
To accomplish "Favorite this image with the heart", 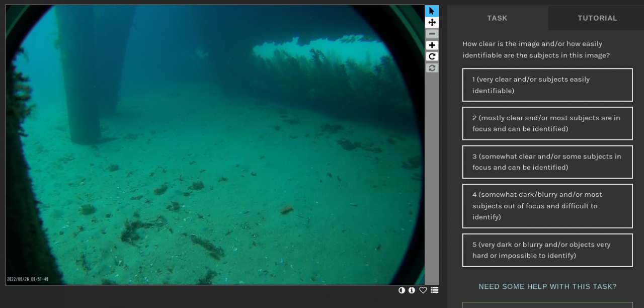I will click(x=423, y=290).
